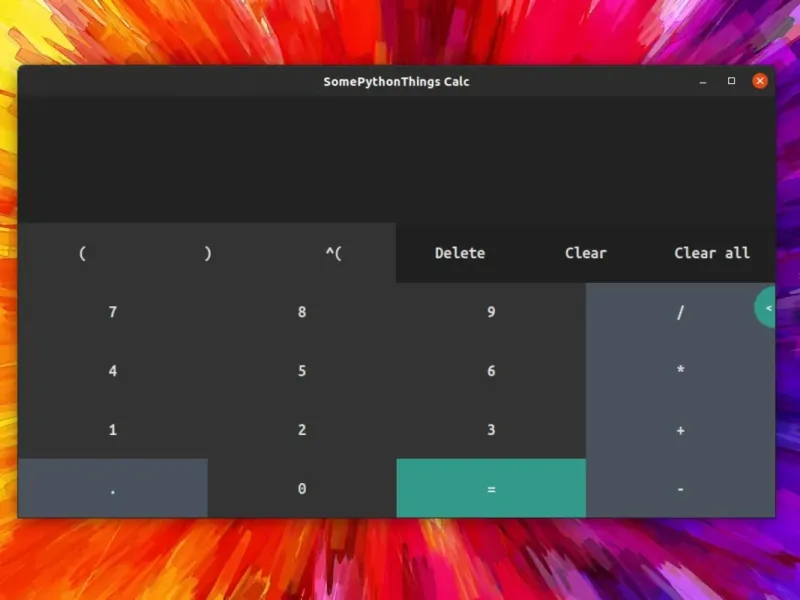Expand the teal side panel arrow

pyautogui.click(x=766, y=308)
